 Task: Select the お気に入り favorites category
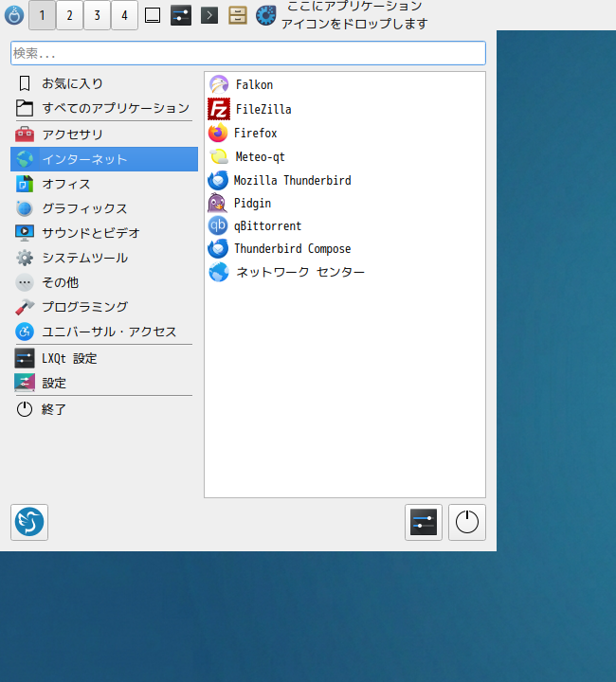[x=104, y=83]
